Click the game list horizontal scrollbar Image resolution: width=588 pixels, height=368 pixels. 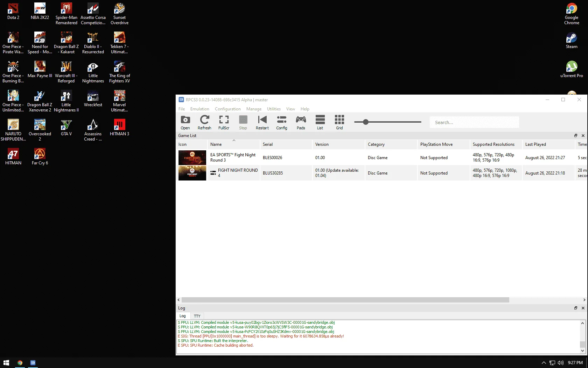point(345,300)
